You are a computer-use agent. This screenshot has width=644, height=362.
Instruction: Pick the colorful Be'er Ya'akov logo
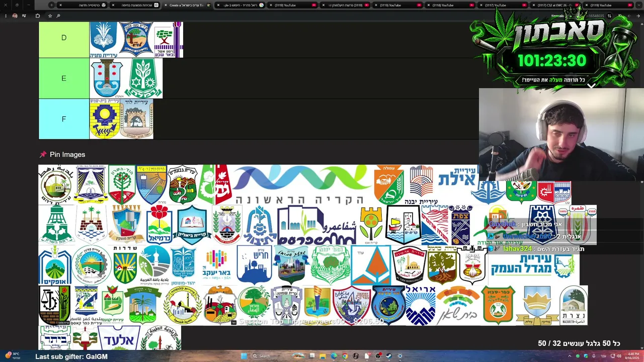click(x=216, y=265)
